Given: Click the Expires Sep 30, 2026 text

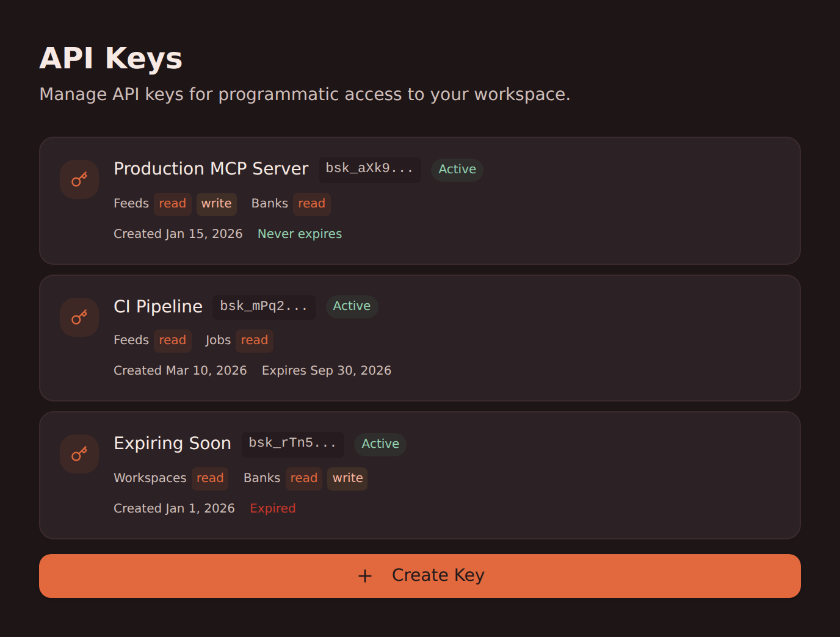Looking at the screenshot, I should tap(327, 371).
